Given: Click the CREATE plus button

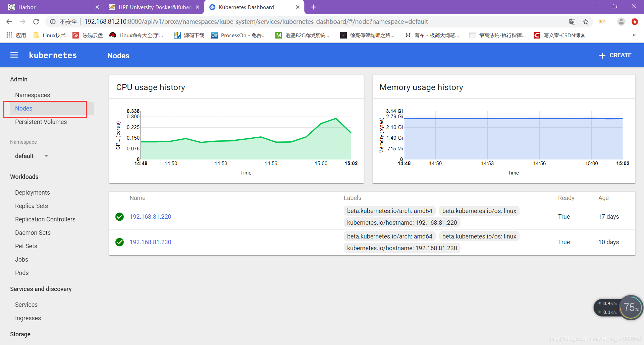Looking at the screenshot, I should (x=615, y=55).
